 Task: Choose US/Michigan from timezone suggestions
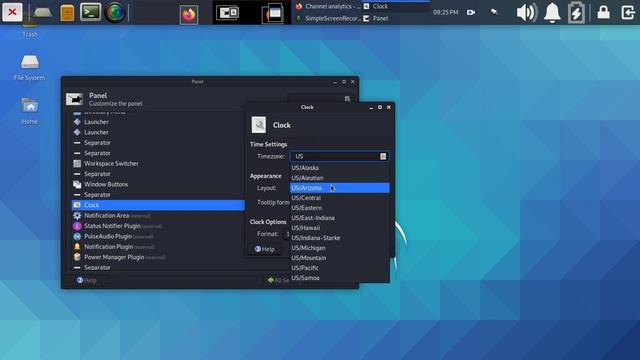pyautogui.click(x=340, y=248)
